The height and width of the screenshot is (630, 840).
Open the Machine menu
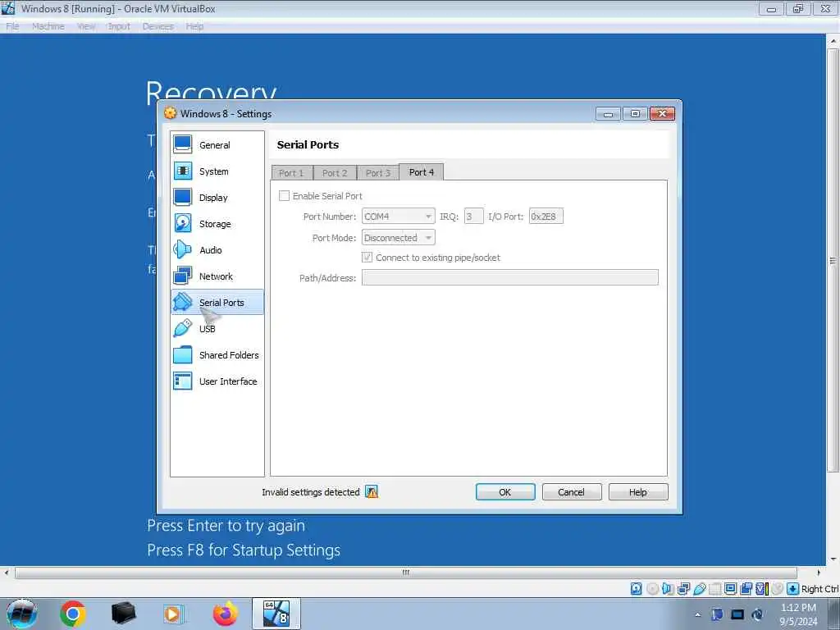[48, 26]
